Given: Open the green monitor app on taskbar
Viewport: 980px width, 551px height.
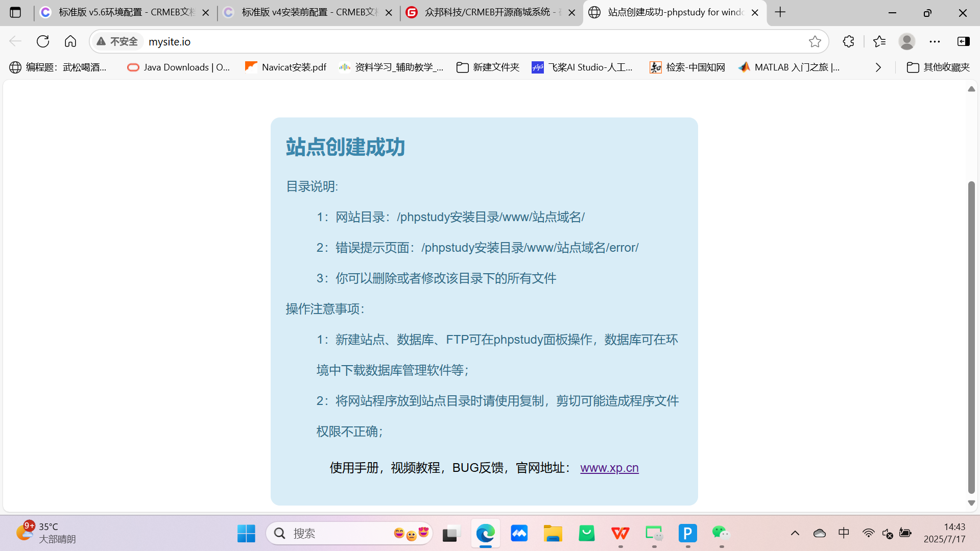Looking at the screenshot, I should (x=654, y=533).
